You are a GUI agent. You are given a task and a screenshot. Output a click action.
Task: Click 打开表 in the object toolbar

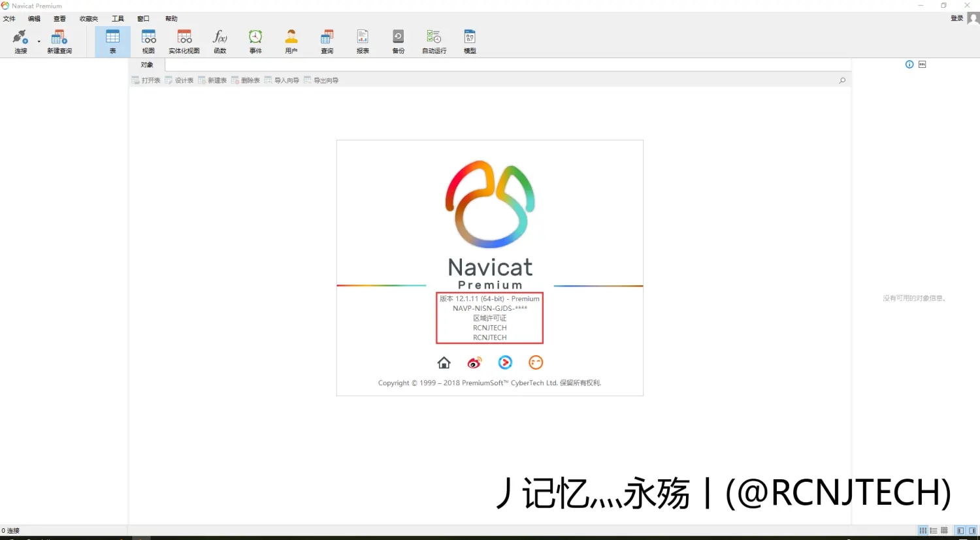(146, 80)
